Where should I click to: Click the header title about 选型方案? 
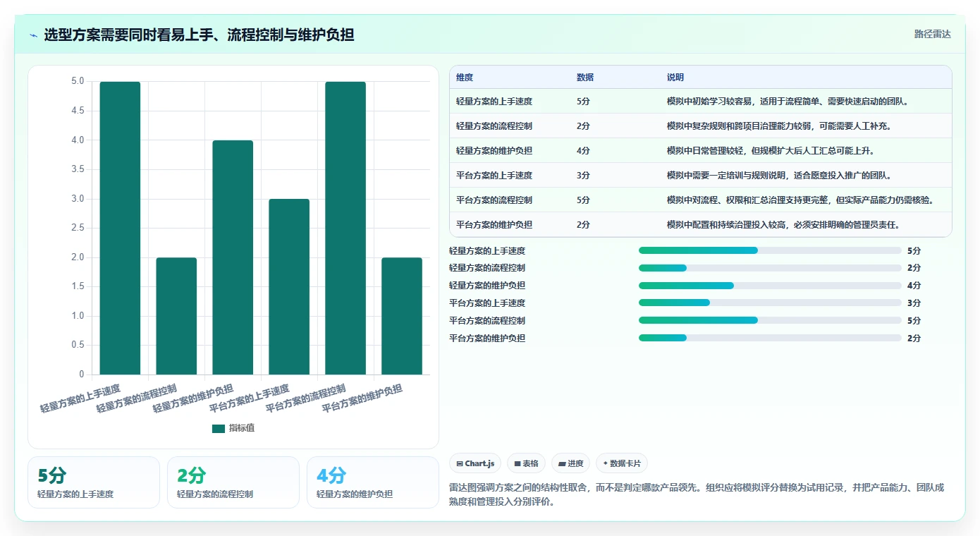pyautogui.click(x=199, y=35)
